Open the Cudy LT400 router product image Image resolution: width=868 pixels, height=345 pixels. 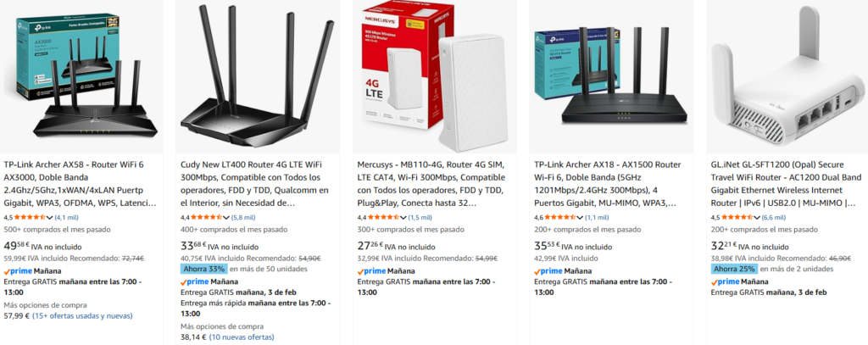(x=258, y=76)
